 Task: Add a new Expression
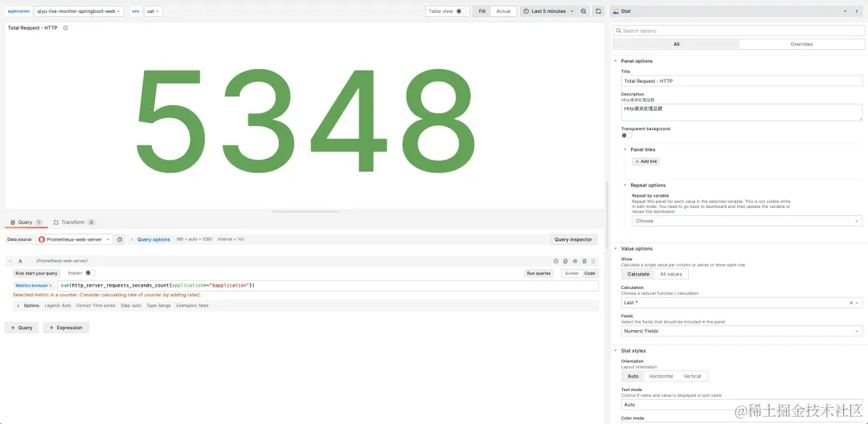click(67, 328)
